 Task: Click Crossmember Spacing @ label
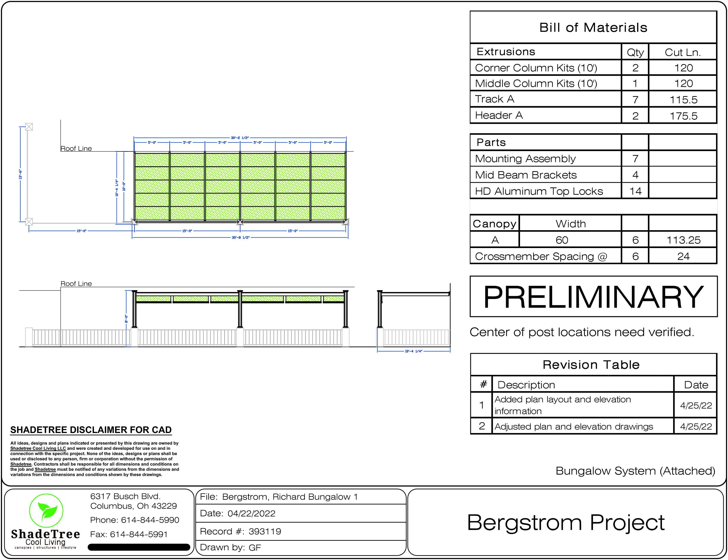pyautogui.click(x=541, y=256)
